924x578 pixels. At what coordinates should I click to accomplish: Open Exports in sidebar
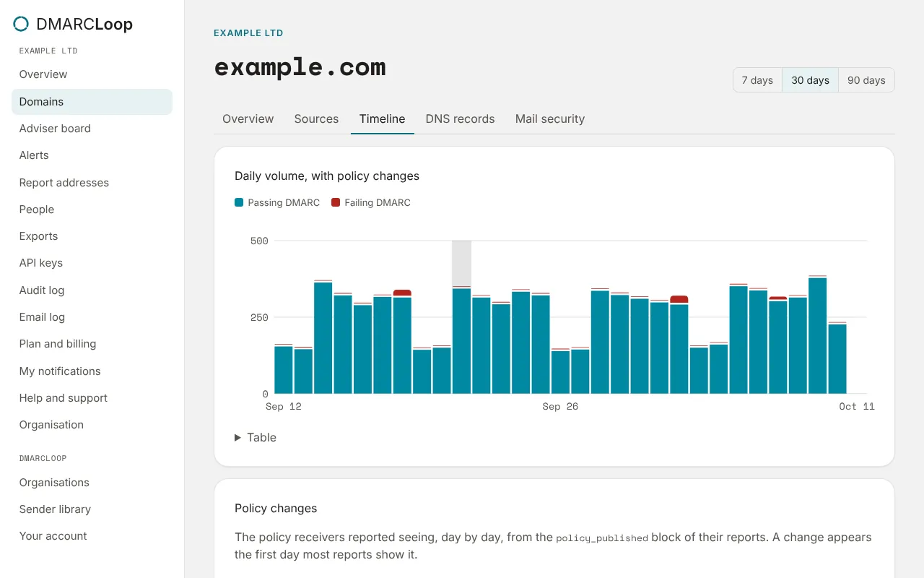(92, 236)
